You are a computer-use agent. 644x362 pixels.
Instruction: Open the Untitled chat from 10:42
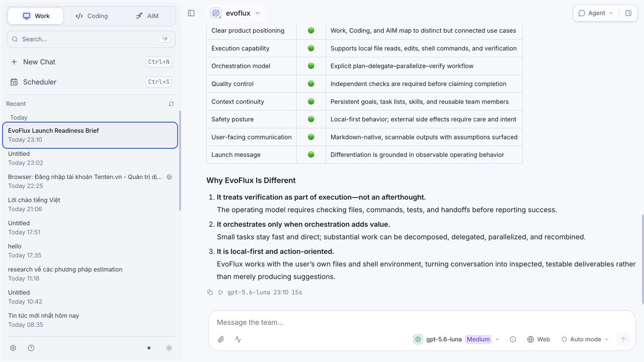(x=90, y=297)
